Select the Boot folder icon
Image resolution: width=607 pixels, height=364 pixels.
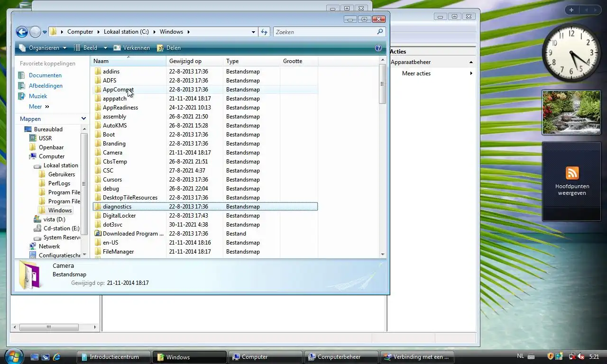98,135
